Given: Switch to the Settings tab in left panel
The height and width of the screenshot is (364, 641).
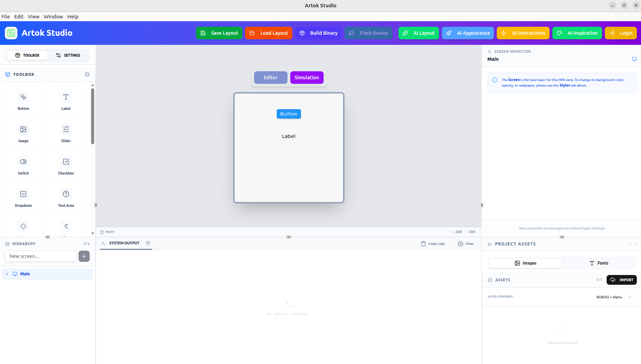Looking at the screenshot, I should click(68, 55).
